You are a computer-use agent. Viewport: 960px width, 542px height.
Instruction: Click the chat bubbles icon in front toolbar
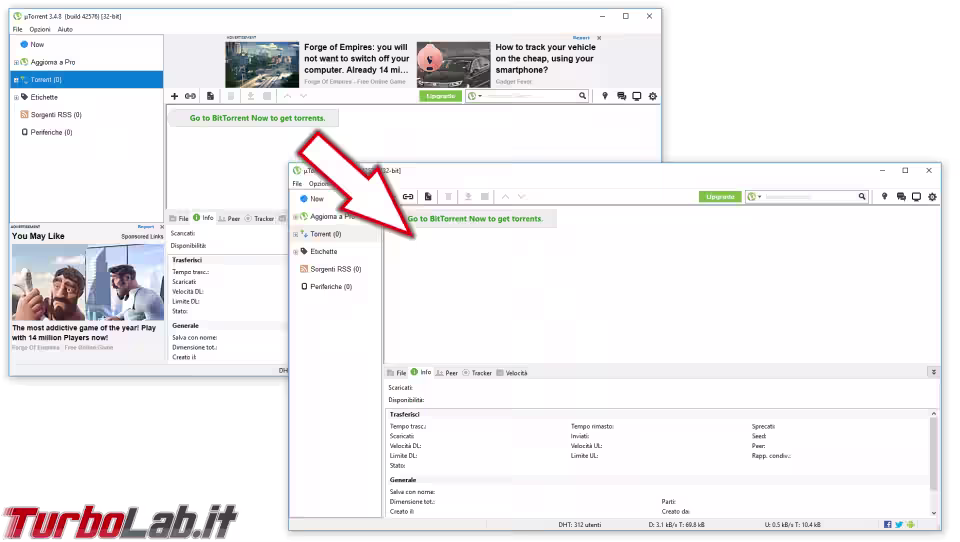[901, 197]
